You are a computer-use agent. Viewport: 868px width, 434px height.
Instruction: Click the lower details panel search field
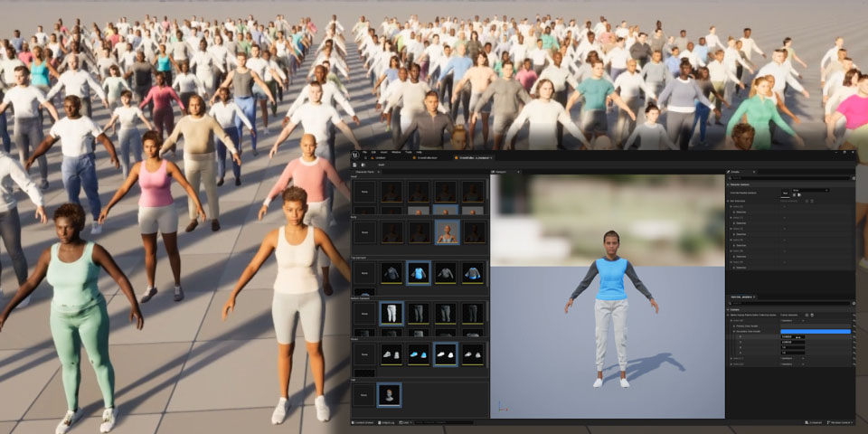coord(788,304)
